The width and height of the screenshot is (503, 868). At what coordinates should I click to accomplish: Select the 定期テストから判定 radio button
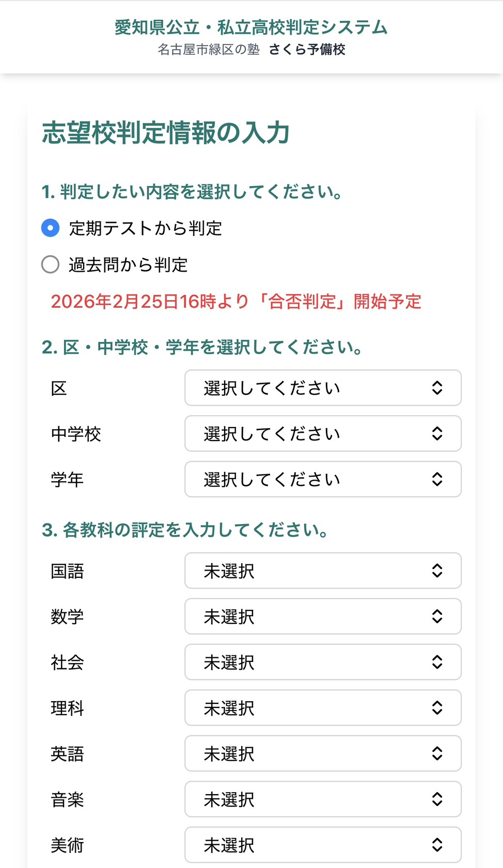(x=50, y=228)
